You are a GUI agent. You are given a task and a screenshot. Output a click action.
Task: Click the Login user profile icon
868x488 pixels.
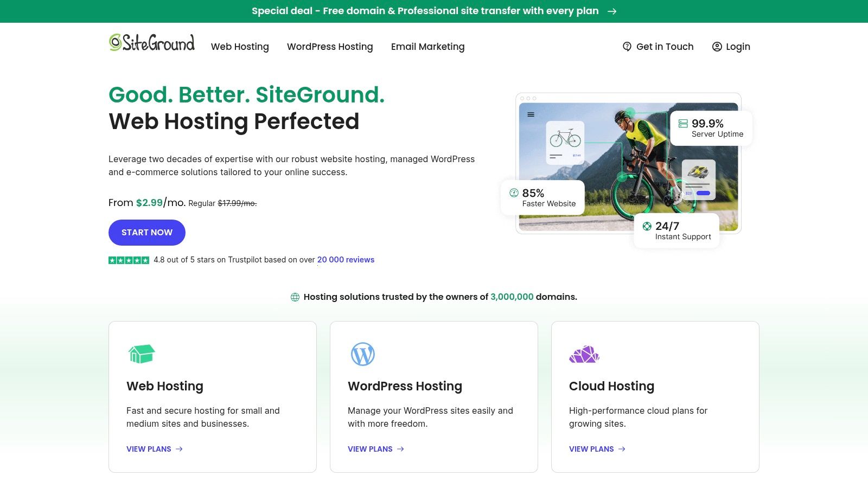717,47
